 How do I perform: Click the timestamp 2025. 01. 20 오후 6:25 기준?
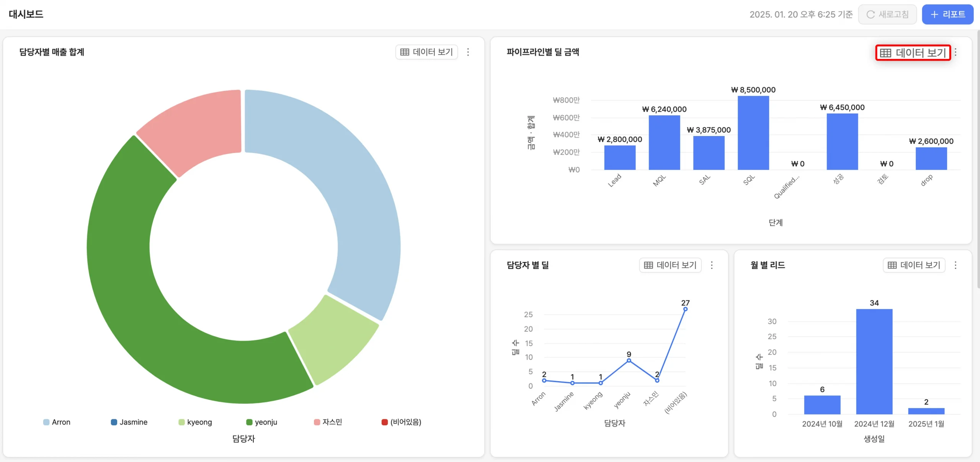click(x=801, y=15)
